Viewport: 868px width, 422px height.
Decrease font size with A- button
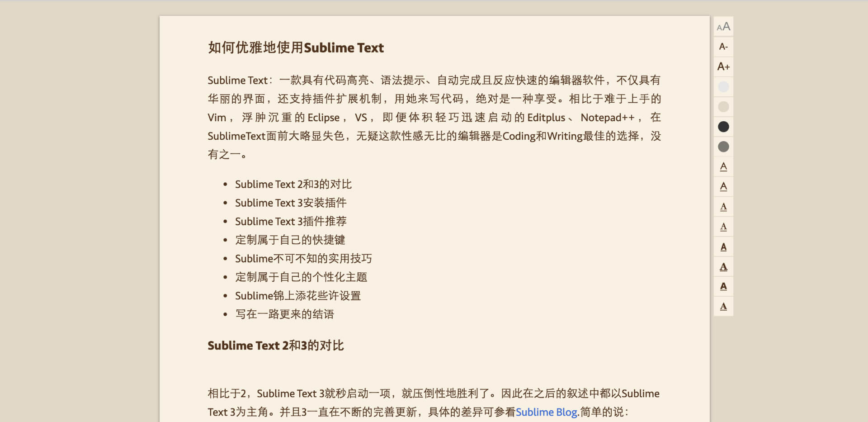click(723, 47)
